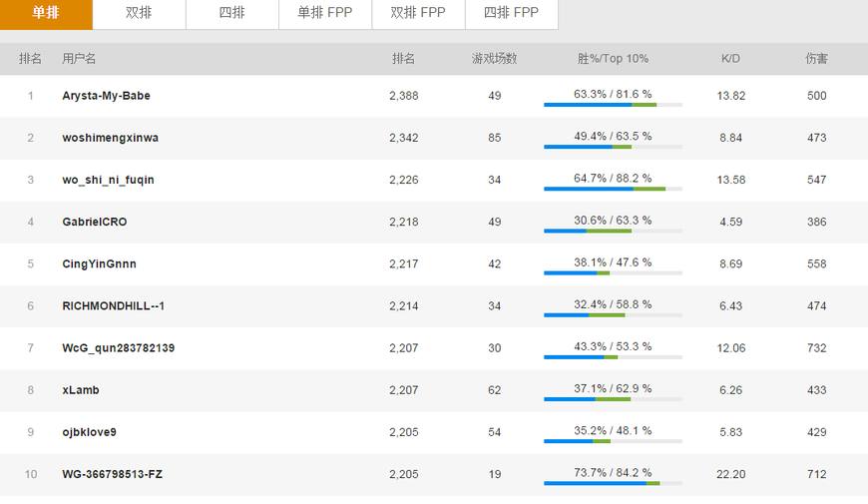
Task: Open the 四排 tab
Action: 231,13
